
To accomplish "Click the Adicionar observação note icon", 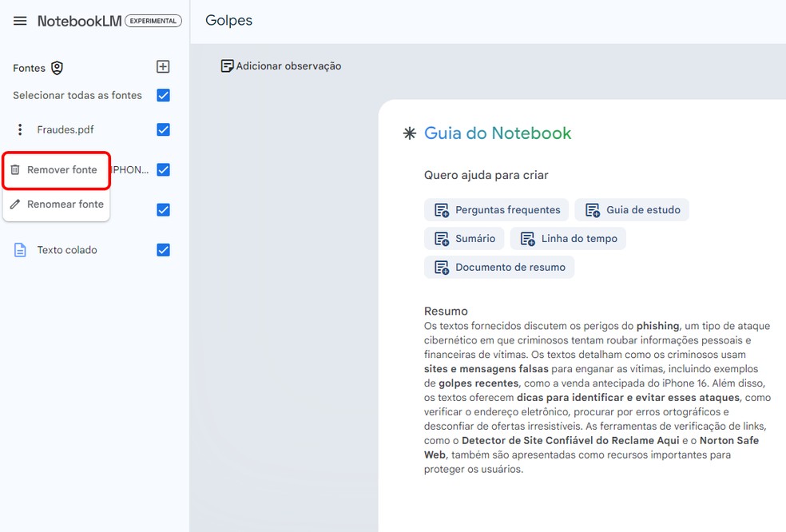I will point(228,66).
